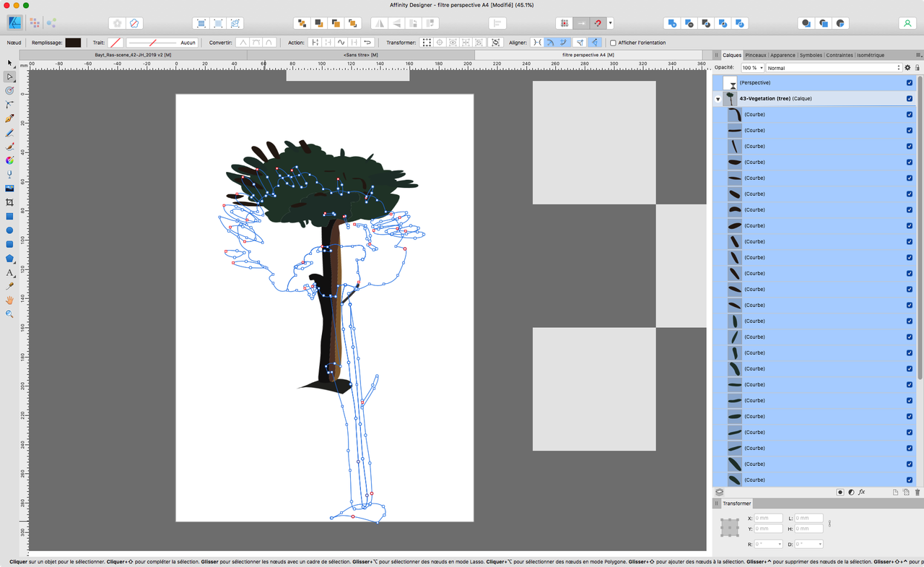Screen dimensions: 924x567
Task: Open the snapping options dropdown arrow
Action: (611, 23)
